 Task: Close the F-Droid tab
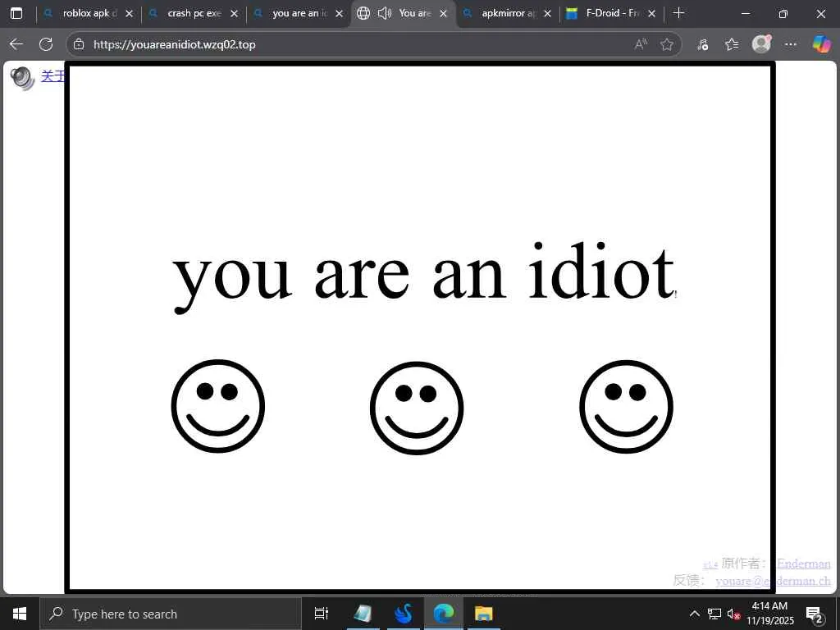[651, 13]
